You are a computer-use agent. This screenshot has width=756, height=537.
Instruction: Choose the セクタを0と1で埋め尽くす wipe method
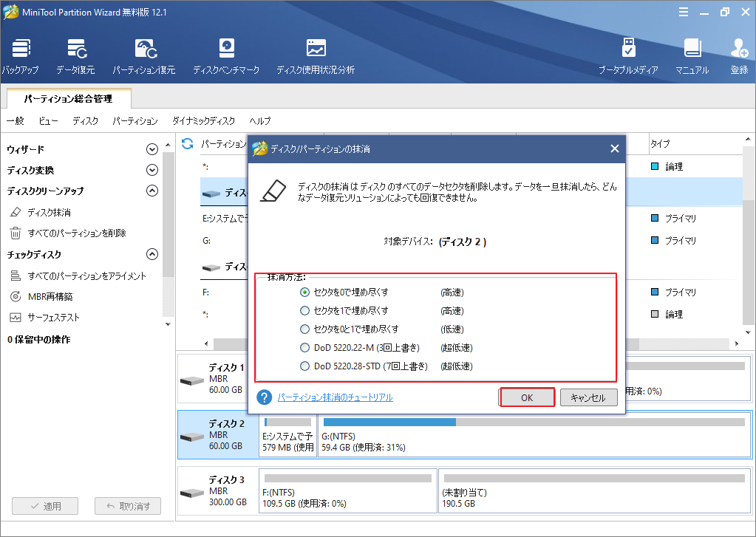tap(304, 329)
